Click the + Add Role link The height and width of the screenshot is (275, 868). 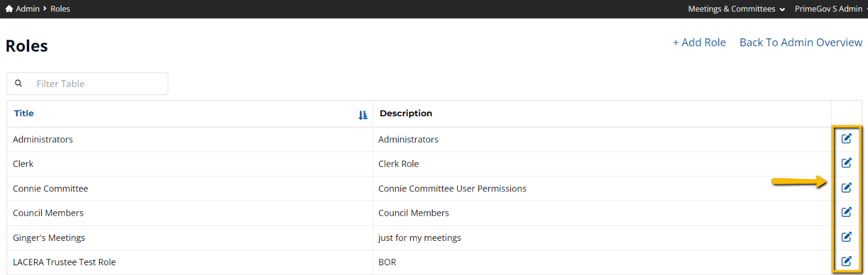pyautogui.click(x=699, y=43)
